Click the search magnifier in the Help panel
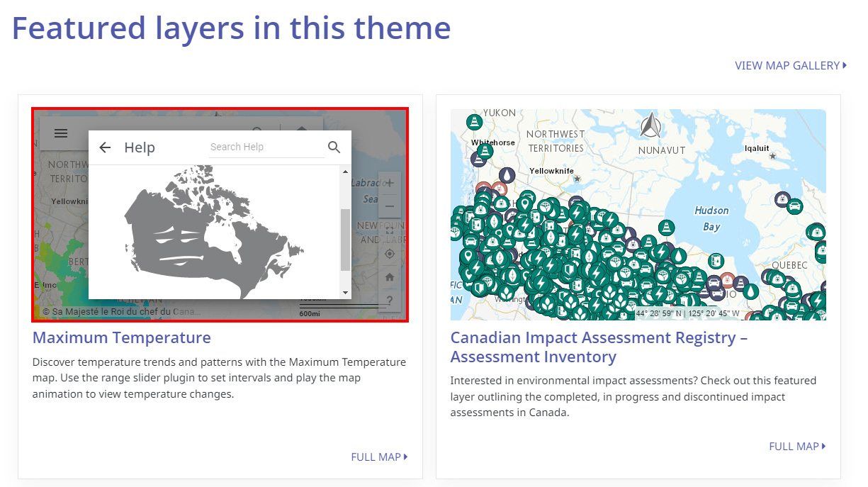The height and width of the screenshot is (487, 868). (x=334, y=147)
